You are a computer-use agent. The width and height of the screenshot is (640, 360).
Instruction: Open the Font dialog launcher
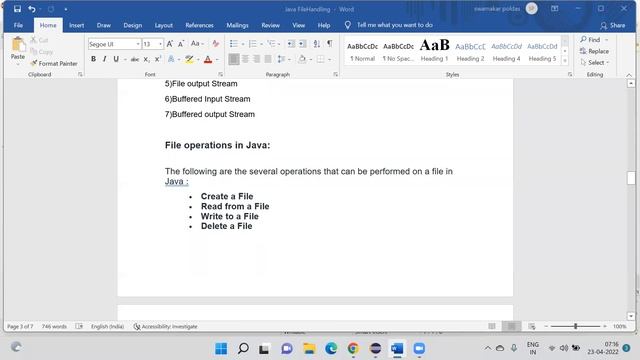pyautogui.click(x=220, y=74)
